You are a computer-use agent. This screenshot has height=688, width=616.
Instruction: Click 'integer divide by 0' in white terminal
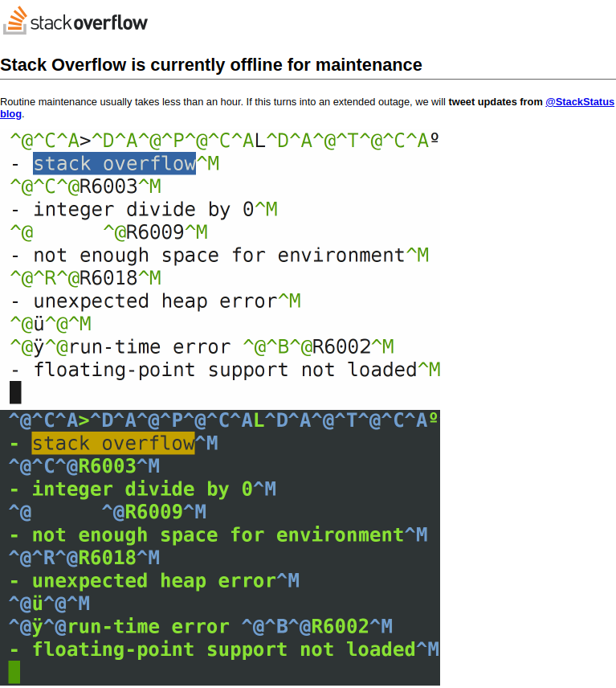(x=144, y=210)
